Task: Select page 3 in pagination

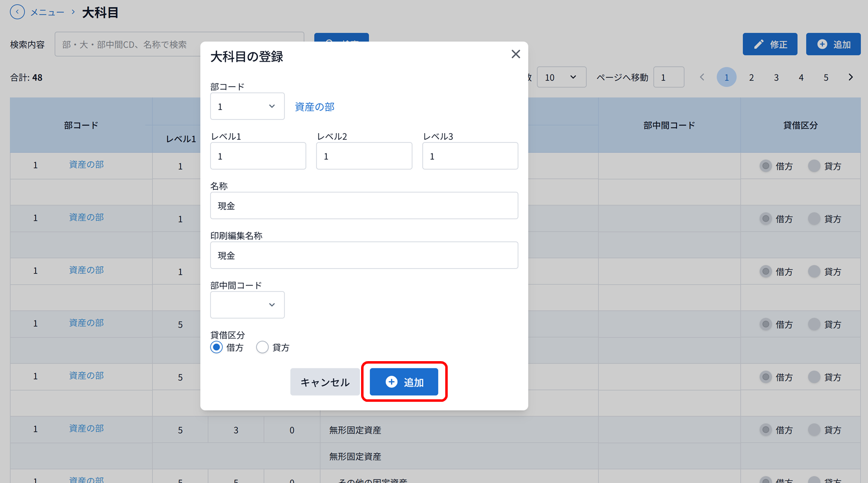Action: click(x=777, y=77)
